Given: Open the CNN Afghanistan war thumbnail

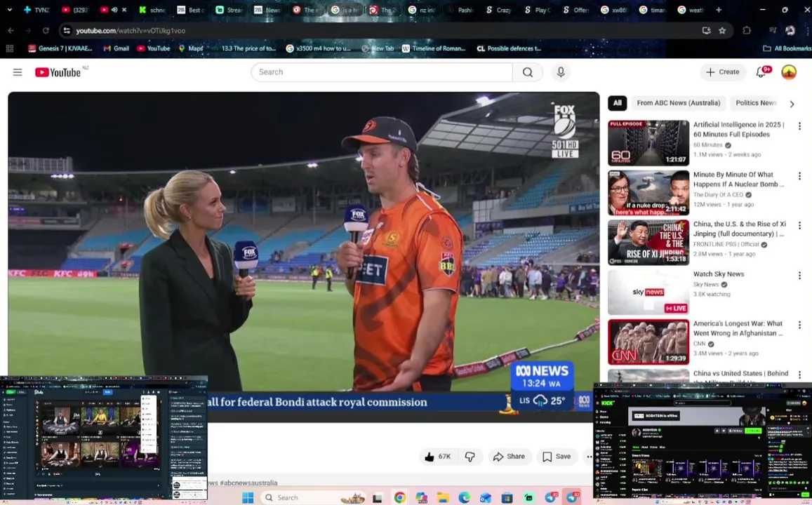Looking at the screenshot, I should click(x=648, y=342).
